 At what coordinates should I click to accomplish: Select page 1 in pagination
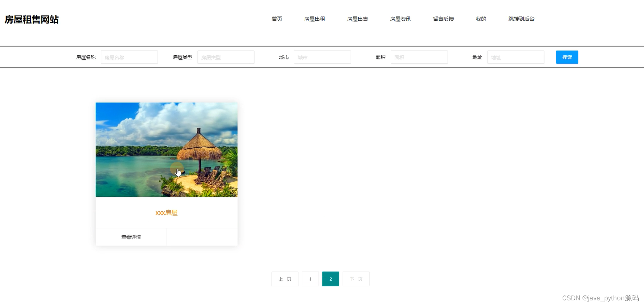(x=310, y=279)
